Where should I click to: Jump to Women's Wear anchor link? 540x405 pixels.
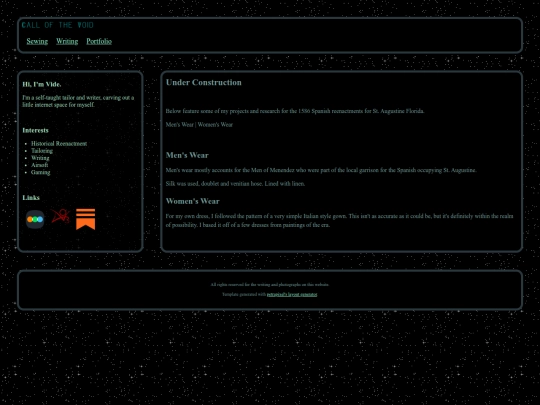tap(215, 125)
